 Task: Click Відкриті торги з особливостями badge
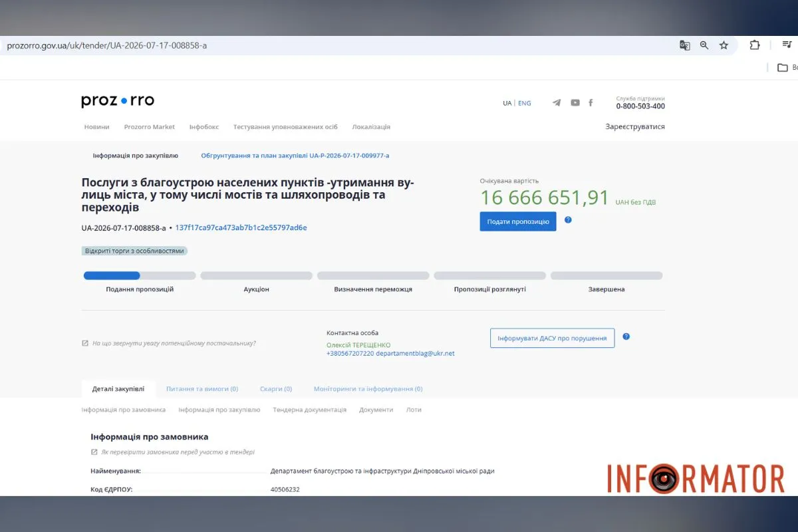[134, 251]
